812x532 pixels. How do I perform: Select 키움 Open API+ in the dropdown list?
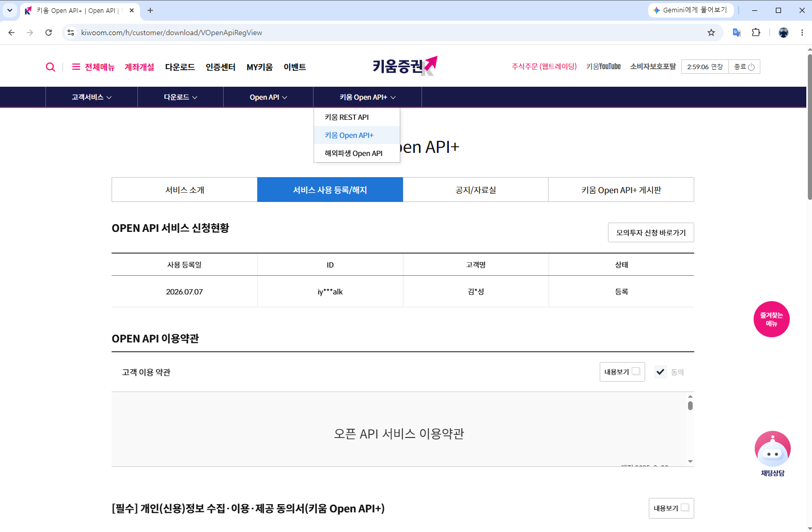(357, 135)
